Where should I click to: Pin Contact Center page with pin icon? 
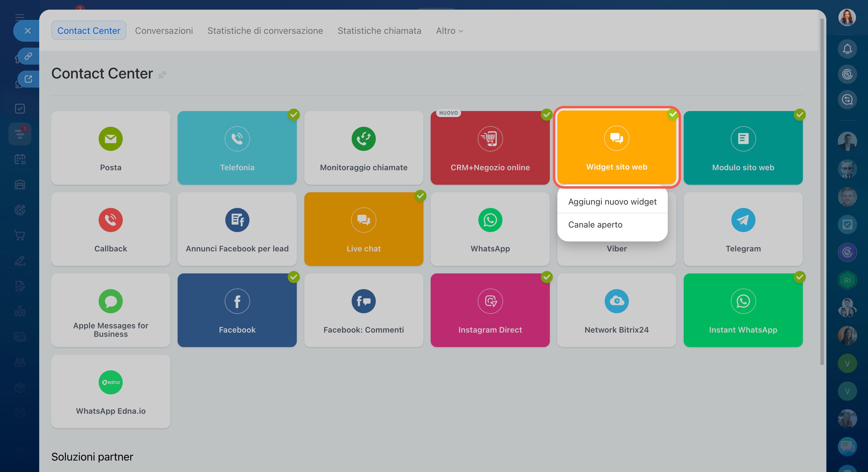(x=162, y=75)
